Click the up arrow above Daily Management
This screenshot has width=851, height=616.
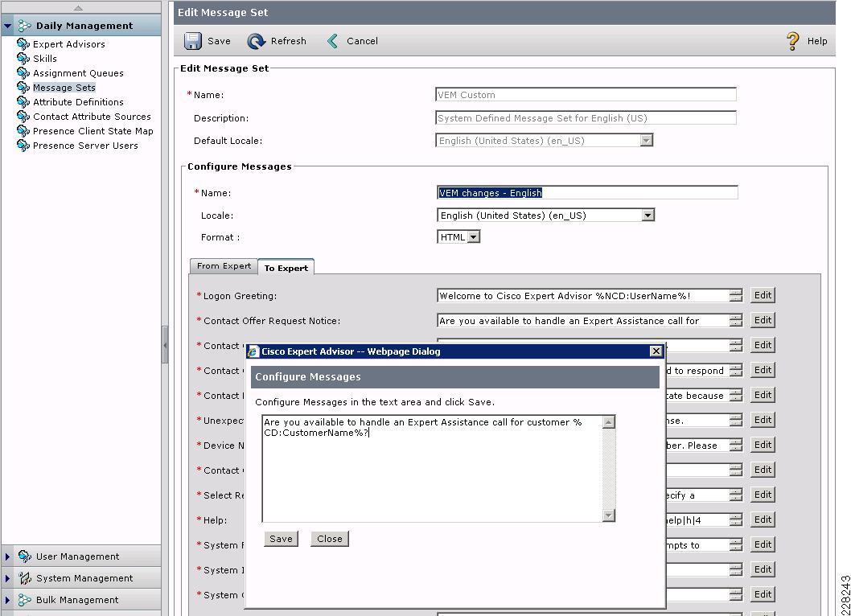(x=78, y=7)
